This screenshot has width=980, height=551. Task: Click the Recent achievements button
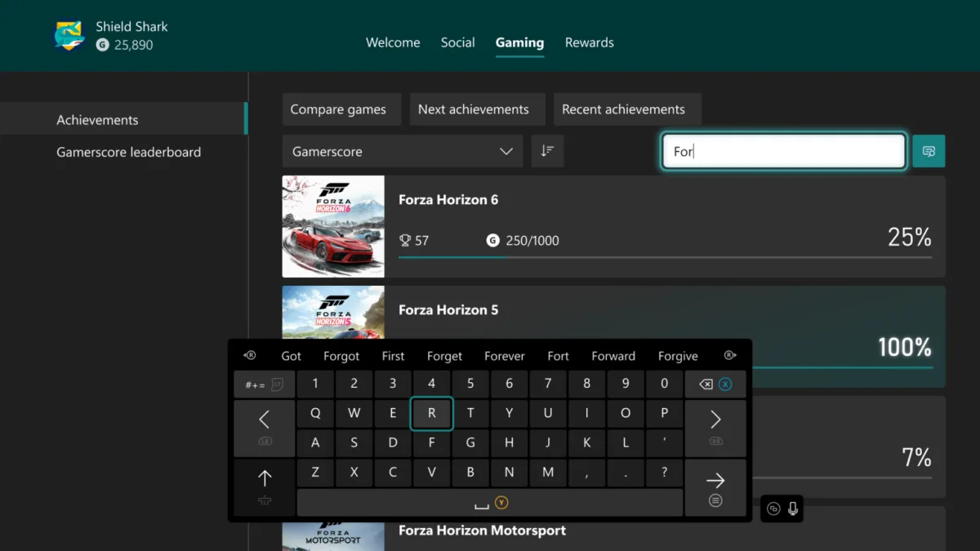(627, 109)
